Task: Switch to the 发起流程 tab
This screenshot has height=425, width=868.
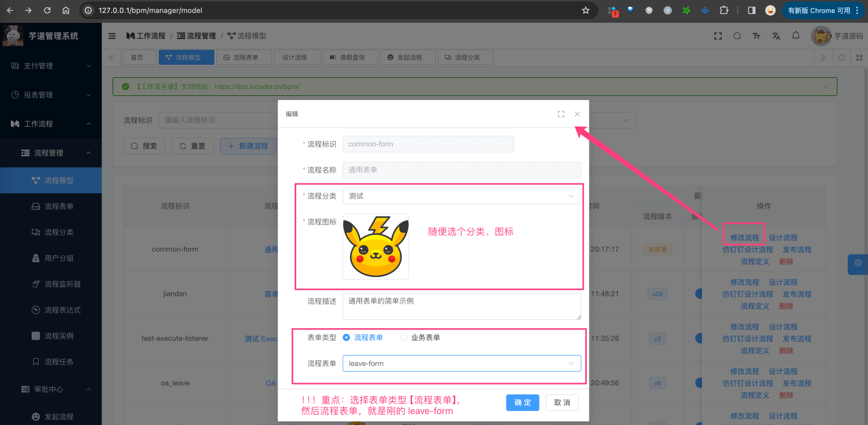Action: coord(405,58)
